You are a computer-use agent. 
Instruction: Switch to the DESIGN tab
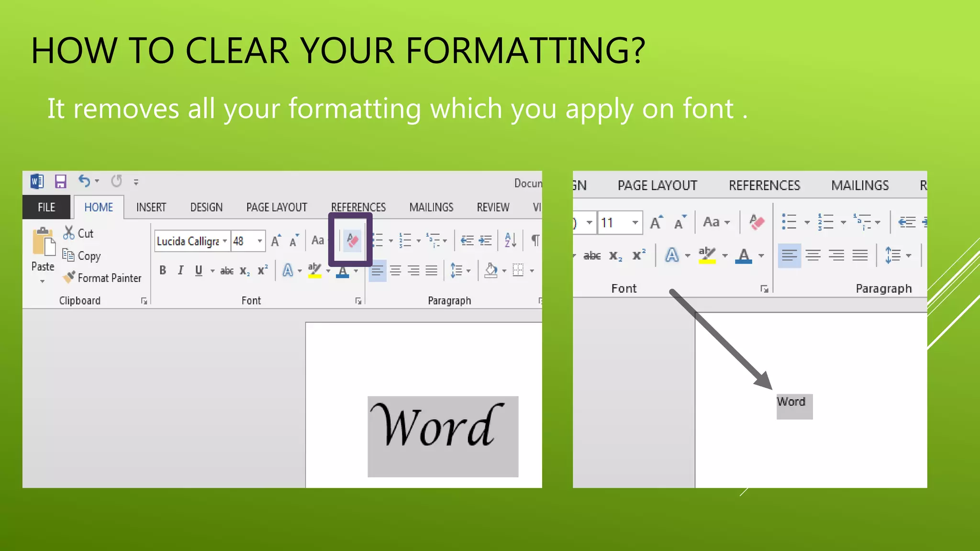coord(206,207)
